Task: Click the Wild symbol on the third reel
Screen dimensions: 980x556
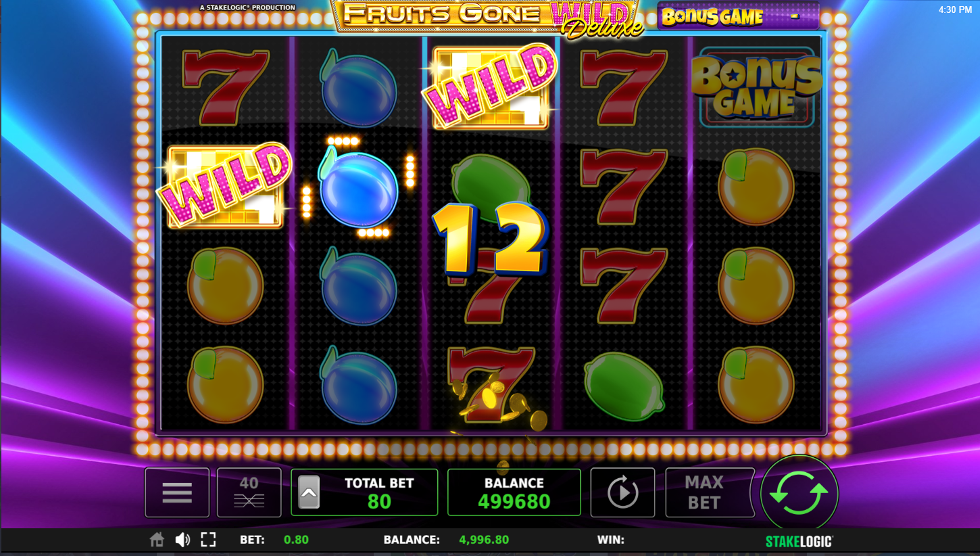Action: click(x=491, y=87)
